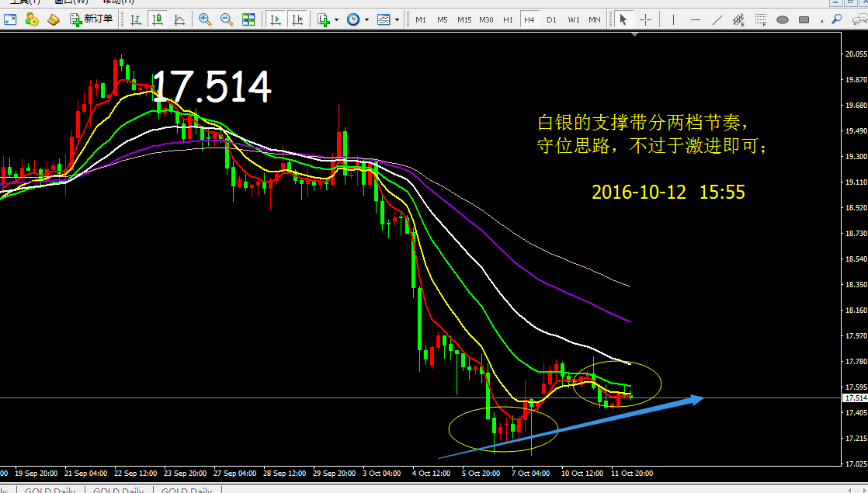Open the chat bubbles icon
This screenshot has width=868, height=493.
[x=860, y=20]
